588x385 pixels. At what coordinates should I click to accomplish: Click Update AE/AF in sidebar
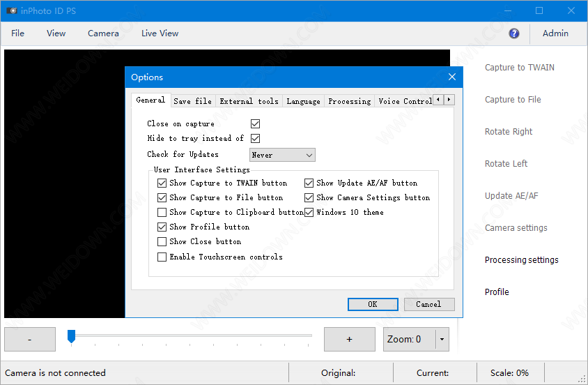pos(511,196)
